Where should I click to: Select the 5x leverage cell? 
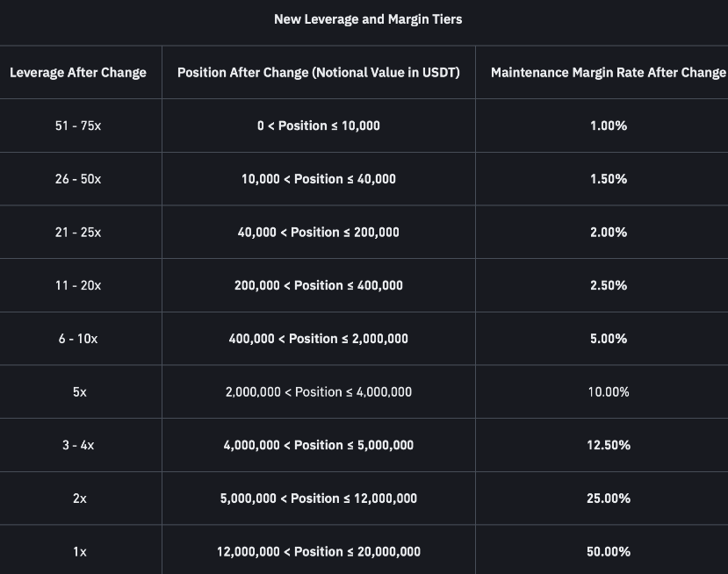79,392
